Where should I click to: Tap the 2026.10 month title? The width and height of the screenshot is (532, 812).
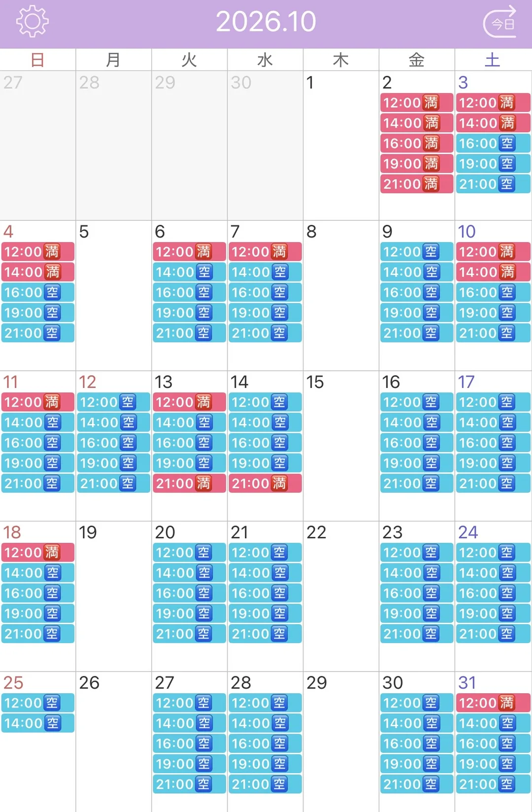(266, 22)
